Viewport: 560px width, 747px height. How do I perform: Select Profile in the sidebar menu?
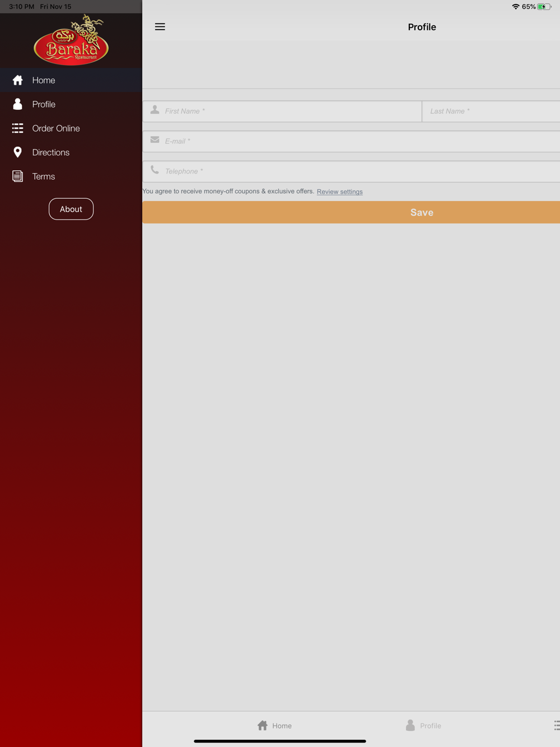[x=71, y=104]
